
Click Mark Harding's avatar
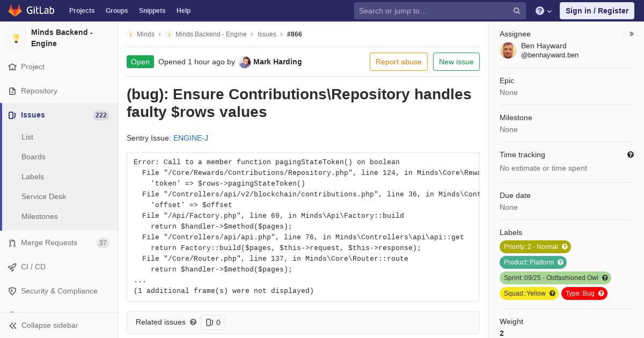coord(245,62)
